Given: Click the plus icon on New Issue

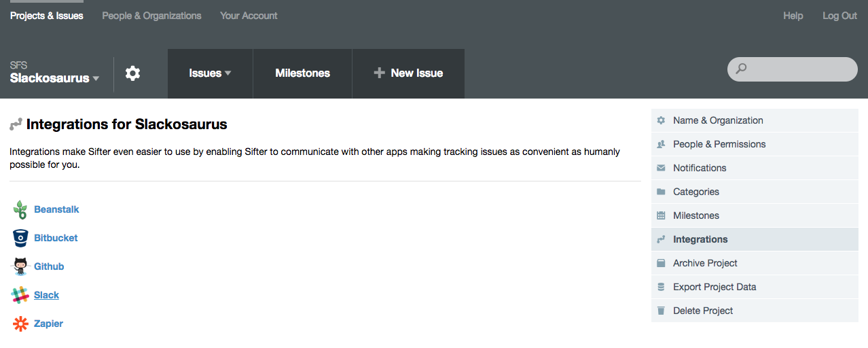Looking at the screenshot, I should point(380,73).
